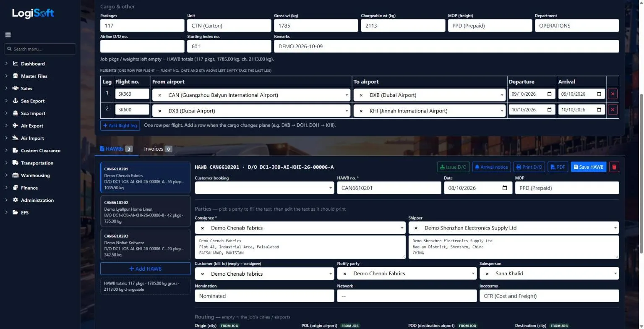Open the SK363 departure date picker
The width and height of the screenshot is (644, 329).
[549, 94]
